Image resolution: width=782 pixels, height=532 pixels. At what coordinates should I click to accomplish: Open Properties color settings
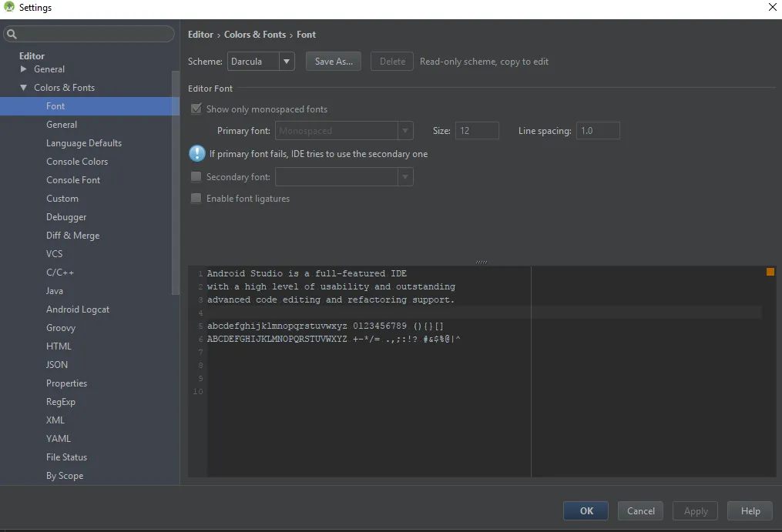click(x=66, y=383)
